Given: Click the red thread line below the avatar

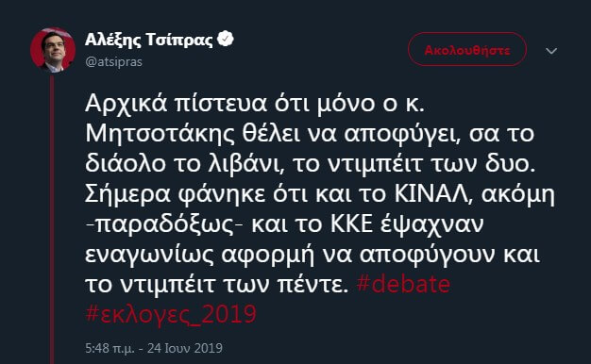Looking at the screenshot, I should [x=52, y=219].
